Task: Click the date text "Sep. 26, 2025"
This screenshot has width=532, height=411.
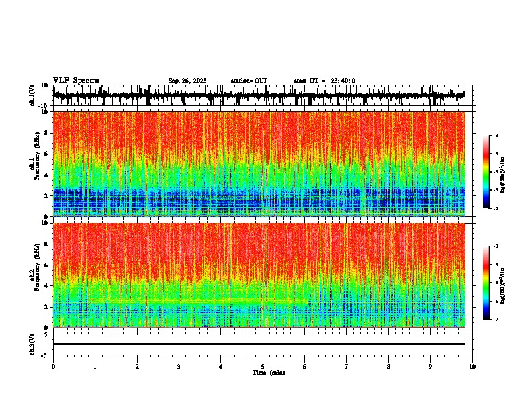Action: 187,81
